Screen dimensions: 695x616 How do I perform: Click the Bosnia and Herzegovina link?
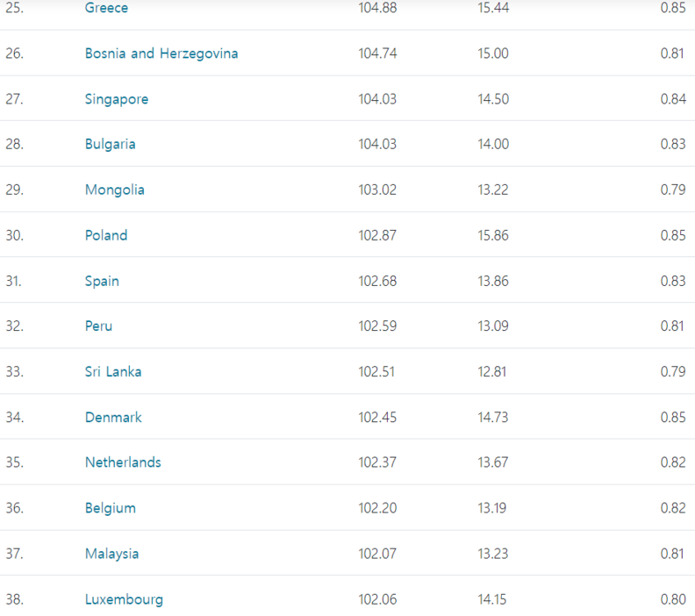161,54
